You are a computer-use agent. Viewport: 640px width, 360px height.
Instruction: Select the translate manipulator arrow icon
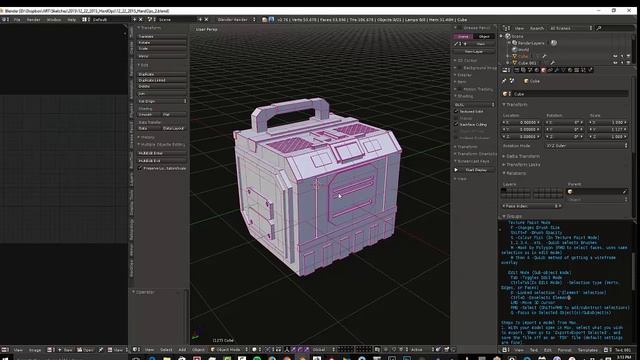pyautogui.click(x=293, y=350)
